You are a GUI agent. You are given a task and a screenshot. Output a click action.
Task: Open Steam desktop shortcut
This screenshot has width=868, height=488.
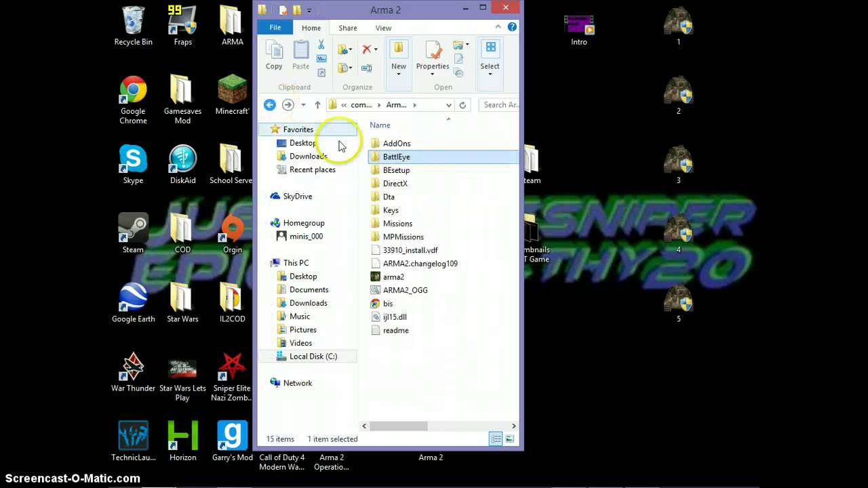tap(133, 233)
